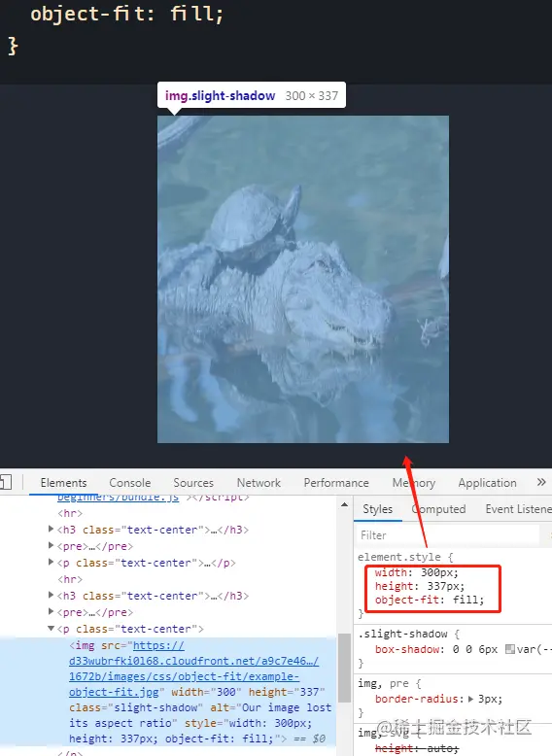Viewport: 552px width, 756px height.
Task: Collapse the open p text-center node
Action: (51, 629)
